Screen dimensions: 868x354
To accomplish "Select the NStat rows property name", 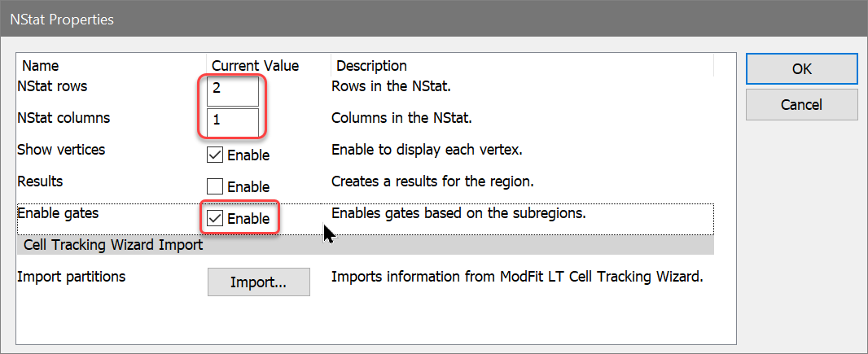I will tap(52, 86).
